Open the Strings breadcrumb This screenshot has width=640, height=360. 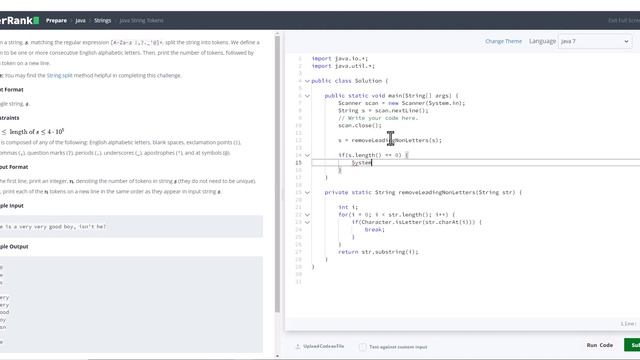click(x=102, y=20)
